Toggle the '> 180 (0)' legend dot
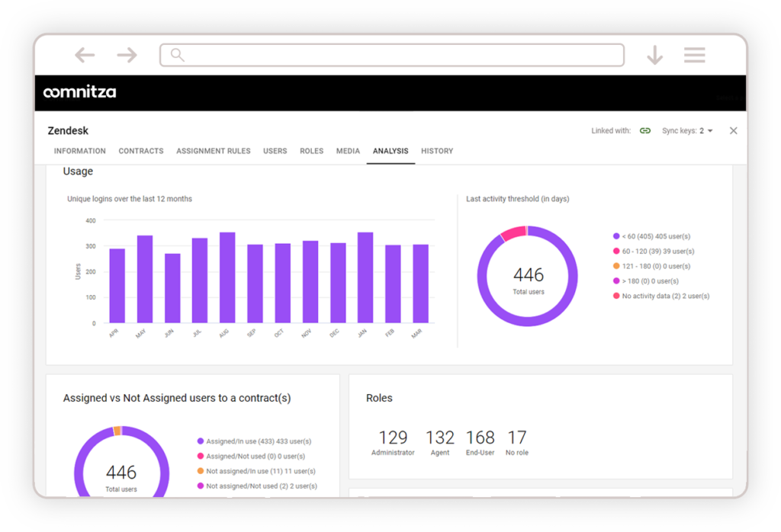Viewport: 781px width, 532px height. point(616,281)
